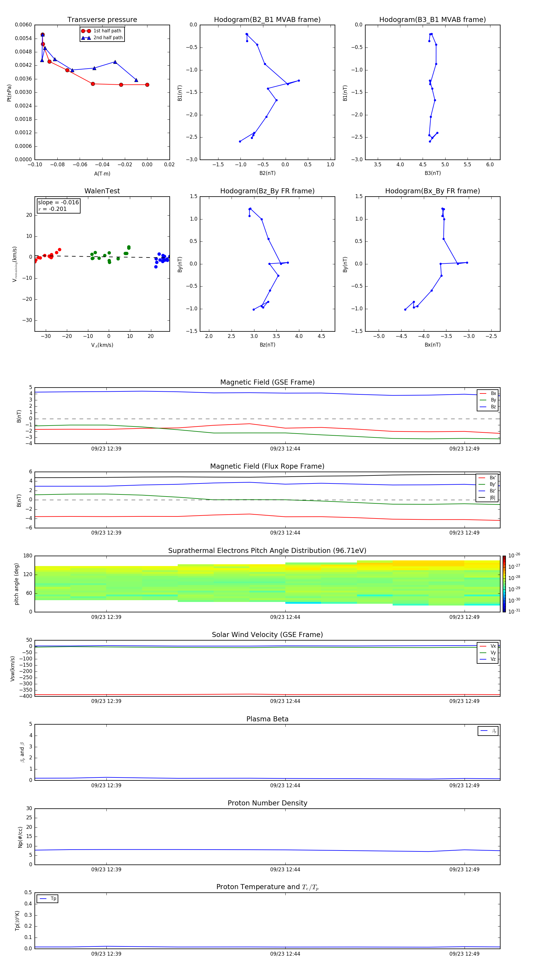Select the 'Proton Temperature and Te/Tp' title
Viewport: 535px width, 980px height.
267,887
